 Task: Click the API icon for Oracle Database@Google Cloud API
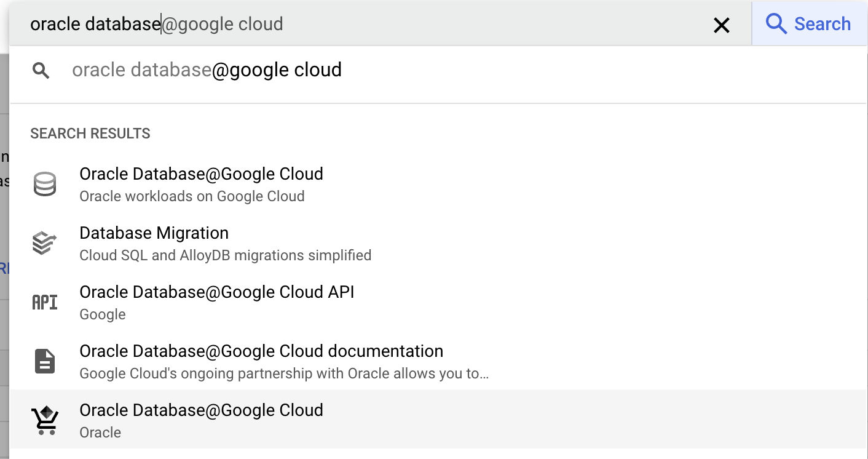click(x=45, y=302)
